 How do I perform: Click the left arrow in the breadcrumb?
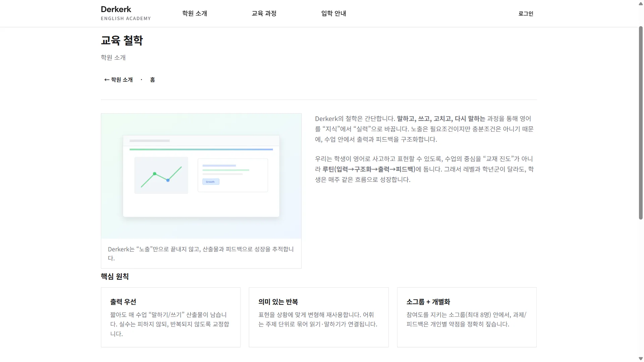(106, 80)
